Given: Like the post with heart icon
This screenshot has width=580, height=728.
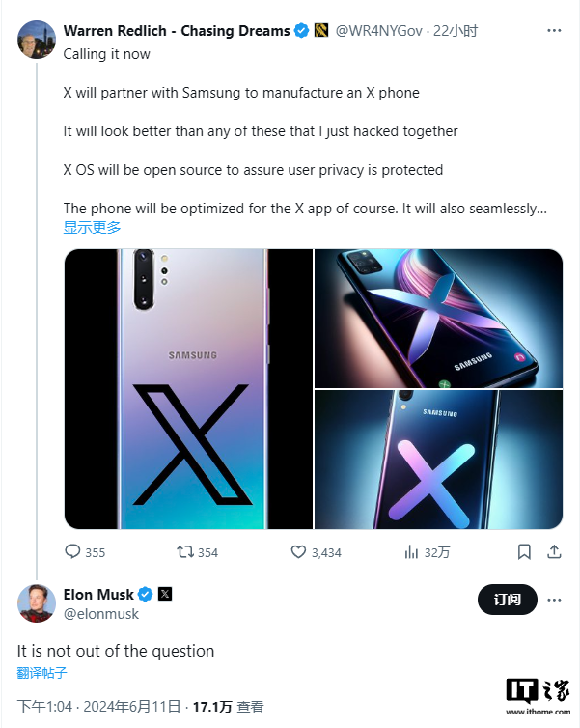Looking at the screenshot, I should click(298, 552).
